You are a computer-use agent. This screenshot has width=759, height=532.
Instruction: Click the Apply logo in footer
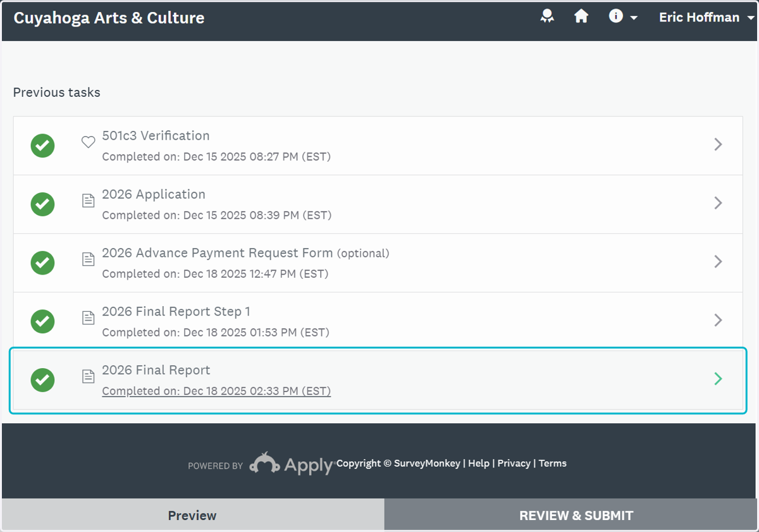click(x=292, y=464)
